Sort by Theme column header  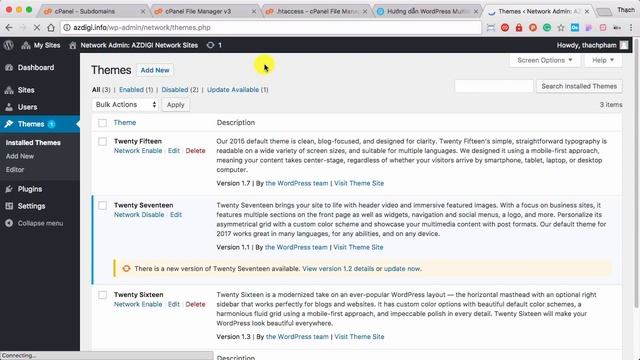pyautogui.click(x=125, y=122)
